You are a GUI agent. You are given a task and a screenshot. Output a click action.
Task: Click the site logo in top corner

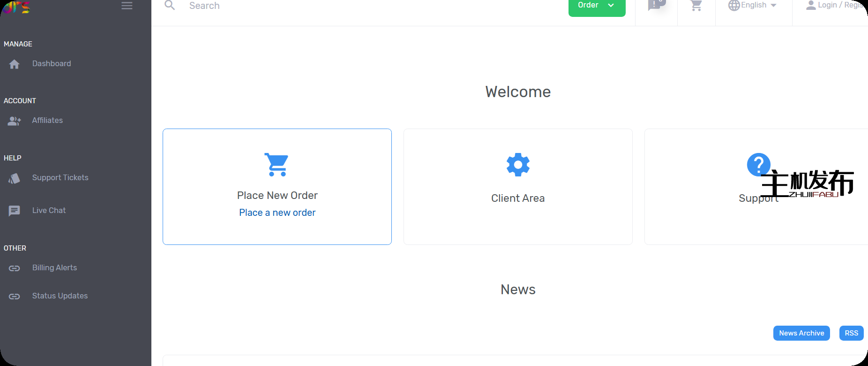click(x=17, y=7)
